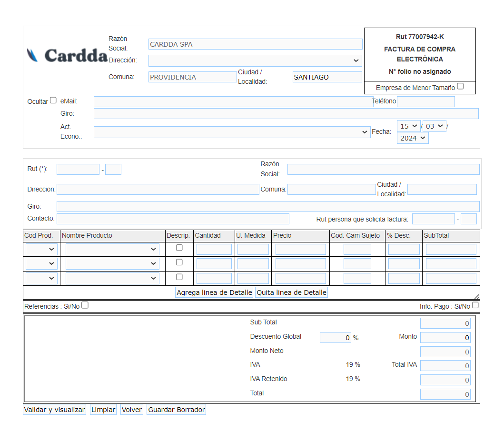This screenshot has height=433, width=504.
Task: Enable Empresa de Menor Tamaño checkbox
Action: (460, 87)
